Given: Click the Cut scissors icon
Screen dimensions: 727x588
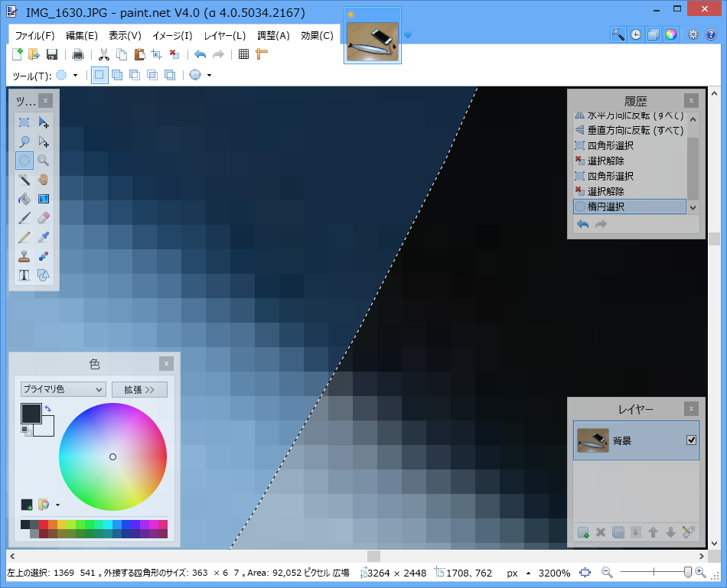Looking at the screenshot, I should tap(104, 55).
